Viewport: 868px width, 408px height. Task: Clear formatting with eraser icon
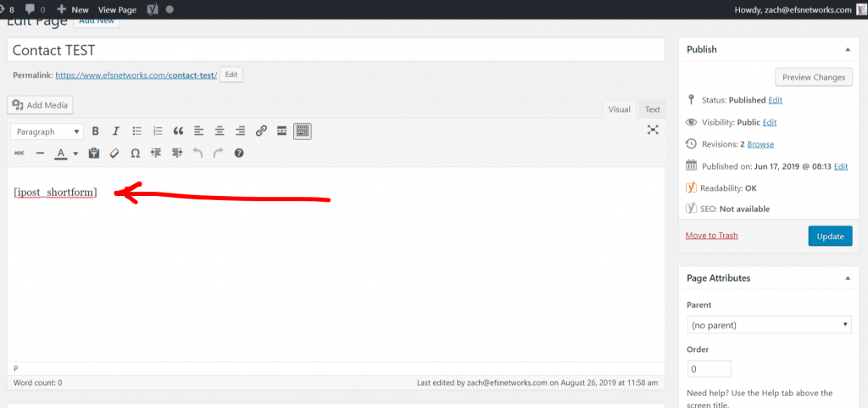pos(114,153)
